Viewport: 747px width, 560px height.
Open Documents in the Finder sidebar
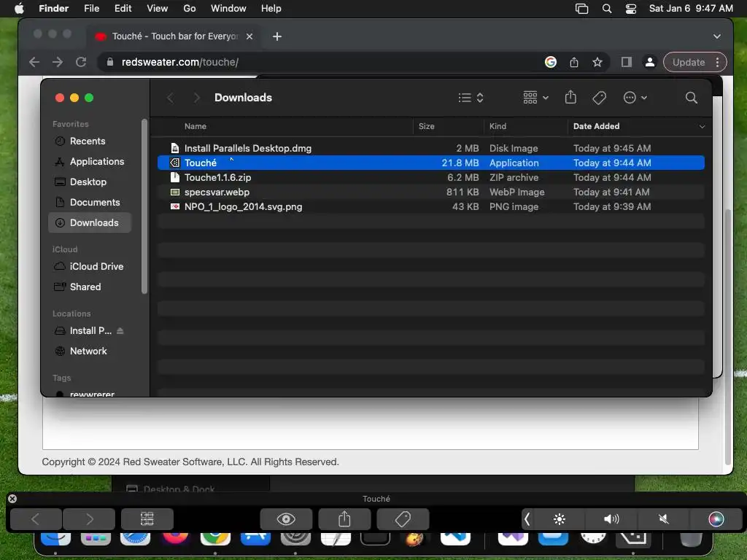(x=89, y=203)
